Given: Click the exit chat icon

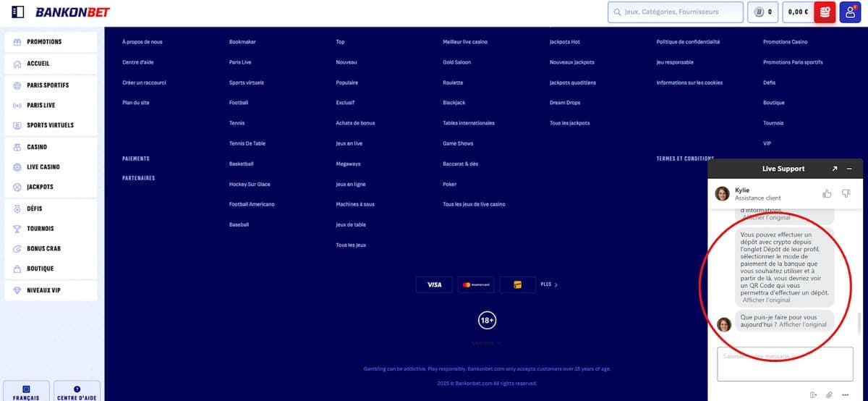Looking at the screenshot, I should [814, 394].
